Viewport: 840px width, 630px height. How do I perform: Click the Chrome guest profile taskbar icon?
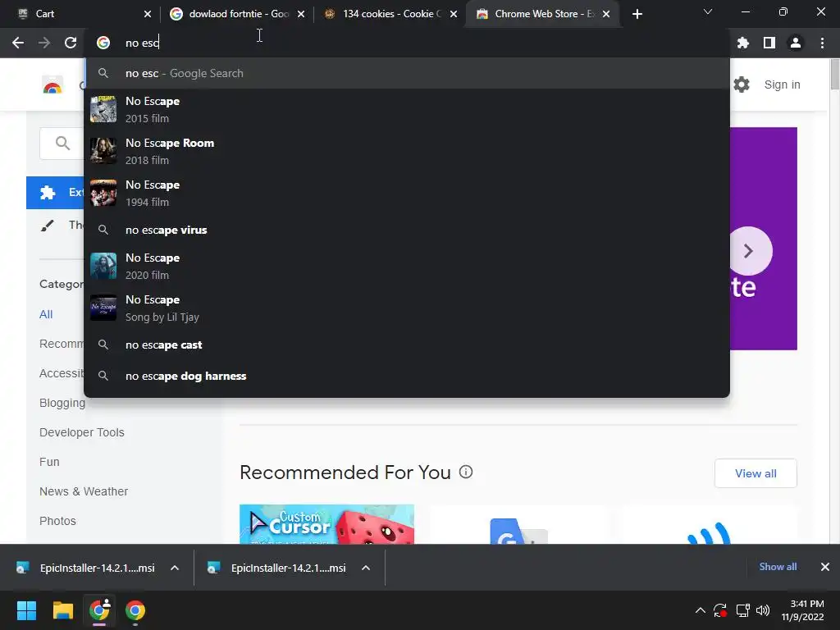coord(99,610)
